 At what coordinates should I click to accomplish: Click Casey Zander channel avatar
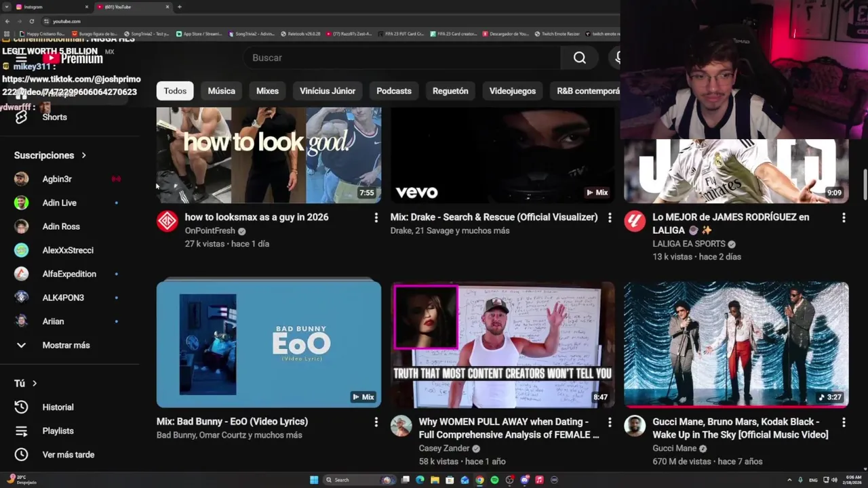point(401,426)
